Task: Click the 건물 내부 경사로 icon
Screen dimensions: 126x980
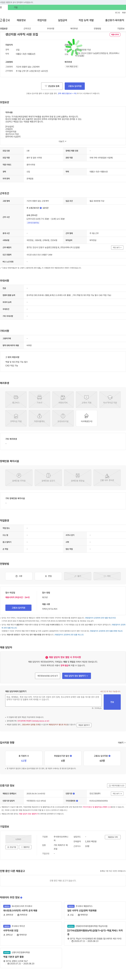Action: click(107, 477)
